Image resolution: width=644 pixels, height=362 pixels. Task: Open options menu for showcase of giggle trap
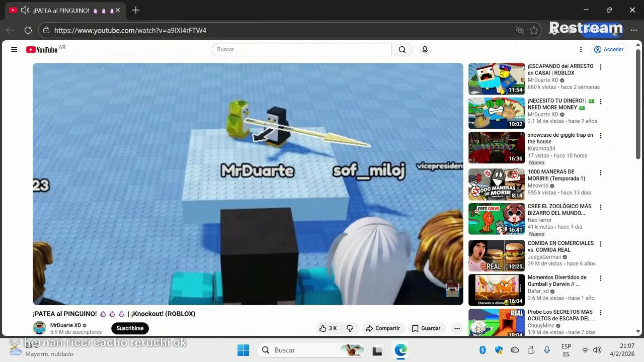click(600, 136)
